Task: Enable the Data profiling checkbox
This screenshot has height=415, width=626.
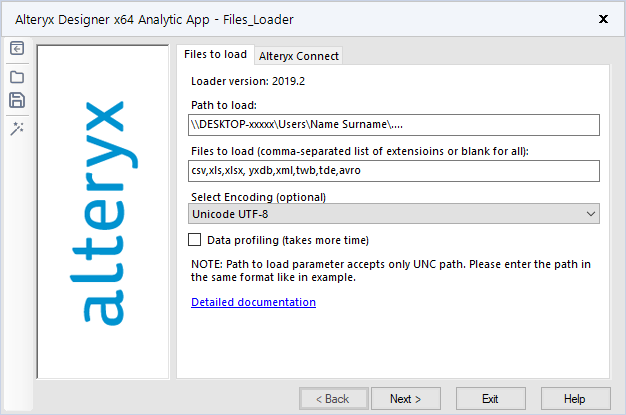Action: [x=195, y=240]
